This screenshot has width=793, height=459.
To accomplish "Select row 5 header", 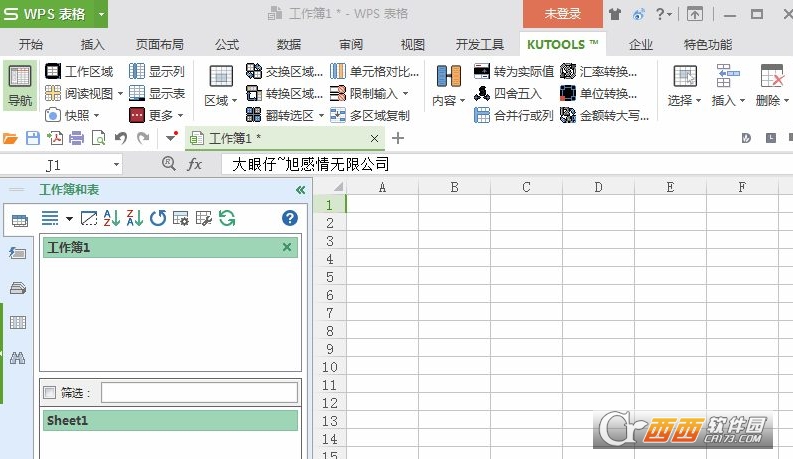I will (329, 277).
